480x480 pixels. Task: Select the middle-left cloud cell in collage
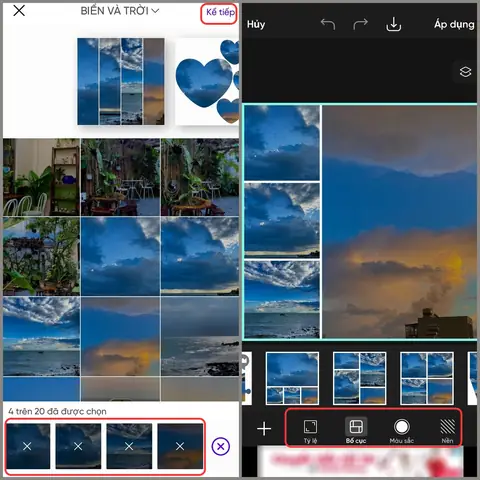[282, 221]
